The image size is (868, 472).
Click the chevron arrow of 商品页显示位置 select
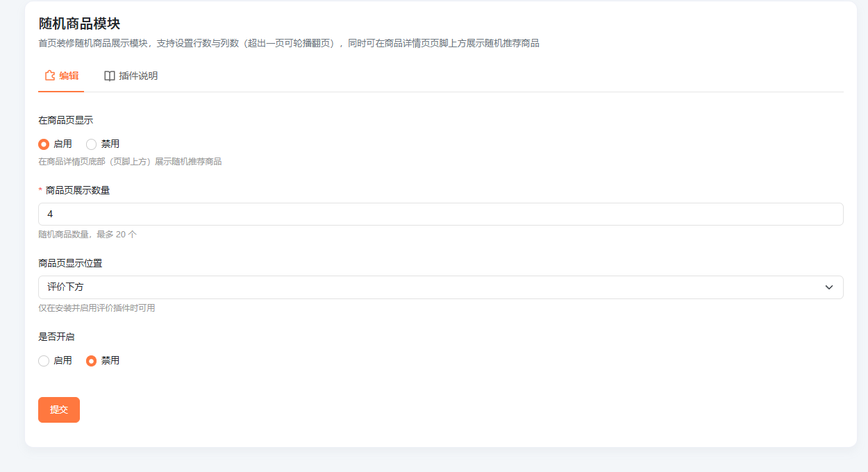(x=829, y=287)
